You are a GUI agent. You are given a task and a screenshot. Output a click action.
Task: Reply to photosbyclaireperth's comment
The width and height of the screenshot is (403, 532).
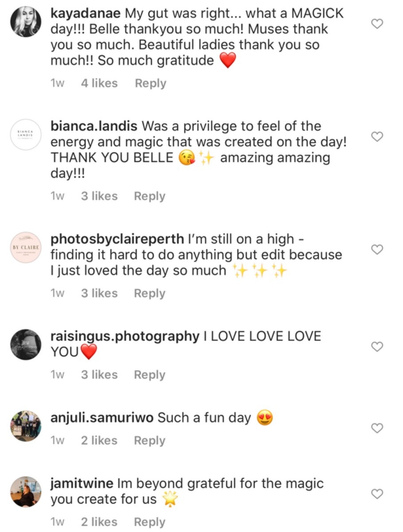(x=150, y=293)
